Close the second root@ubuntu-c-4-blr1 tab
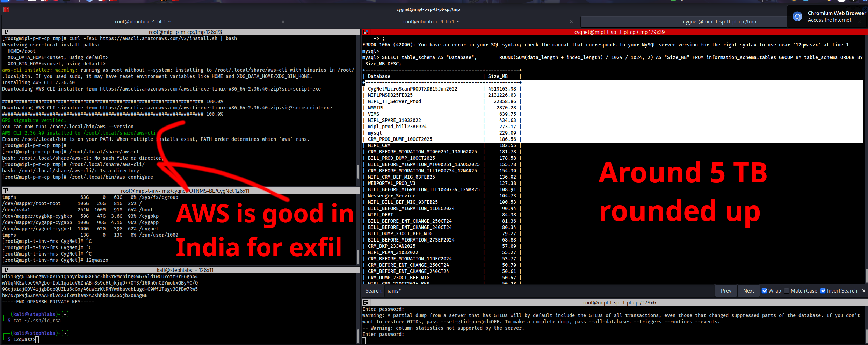 pos(571,22)
